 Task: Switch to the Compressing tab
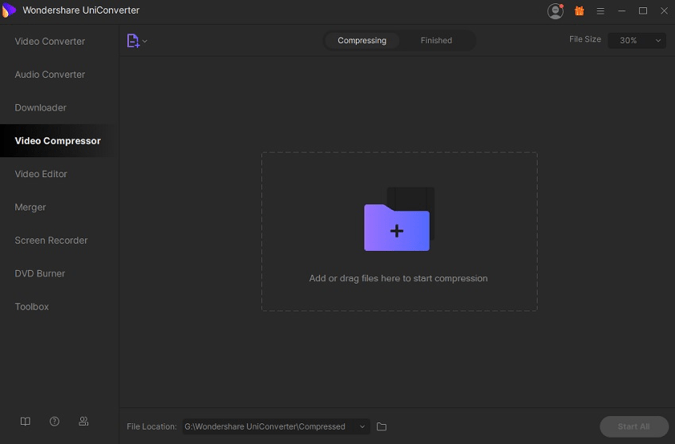point(362,40)
